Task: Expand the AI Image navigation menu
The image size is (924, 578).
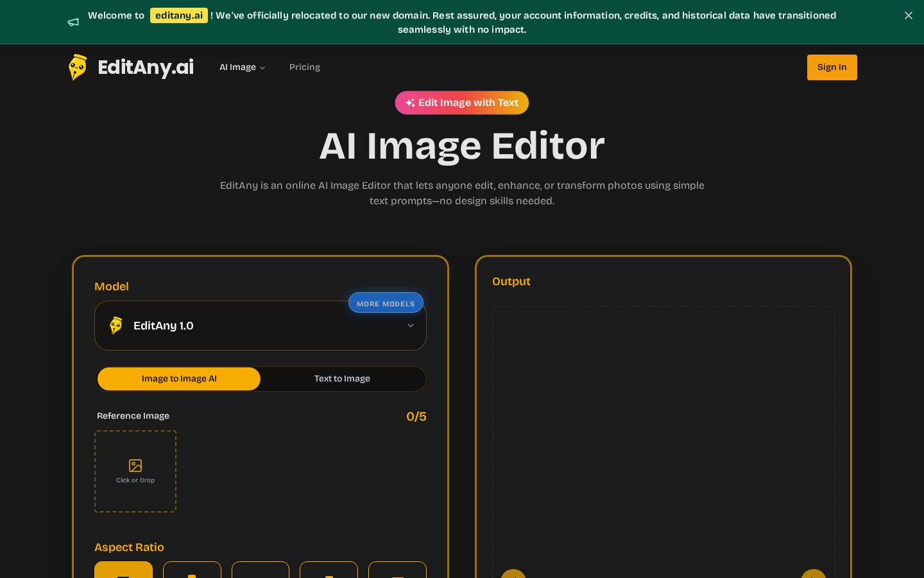Action: [242, 67]
